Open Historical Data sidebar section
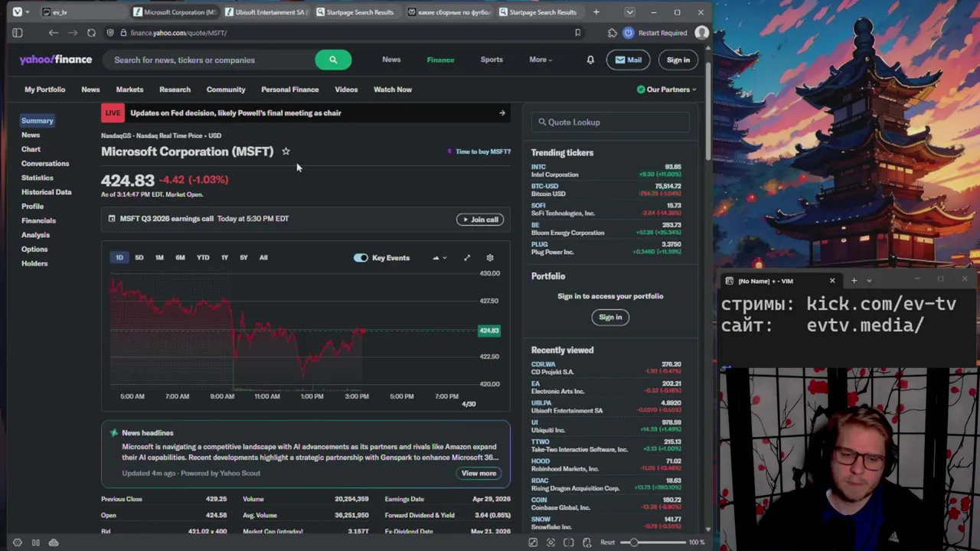 (47, 192)
